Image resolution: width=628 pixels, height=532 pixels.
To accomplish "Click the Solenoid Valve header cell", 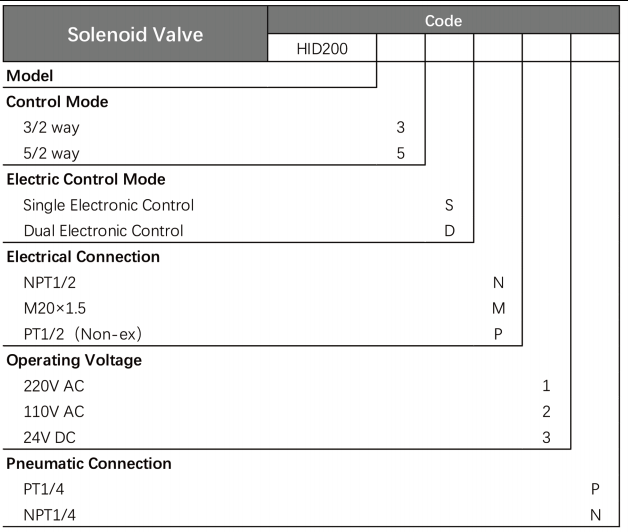I will coord(135,33).
